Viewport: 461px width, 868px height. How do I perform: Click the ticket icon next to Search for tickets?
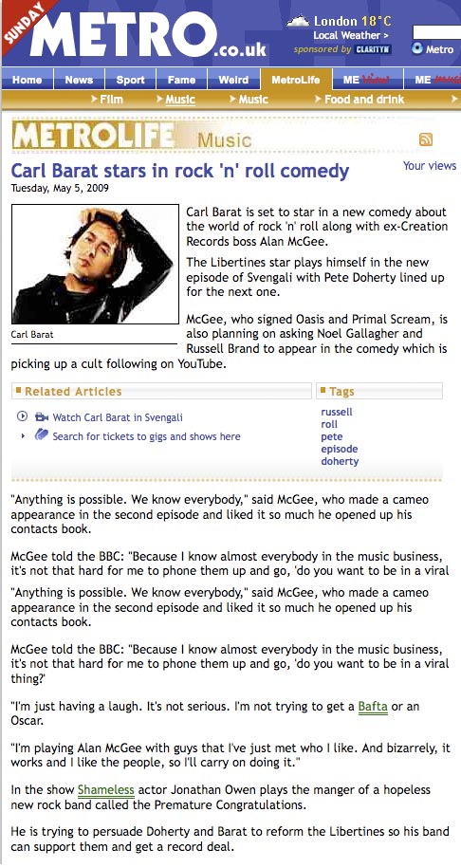(x=42, y=435)
